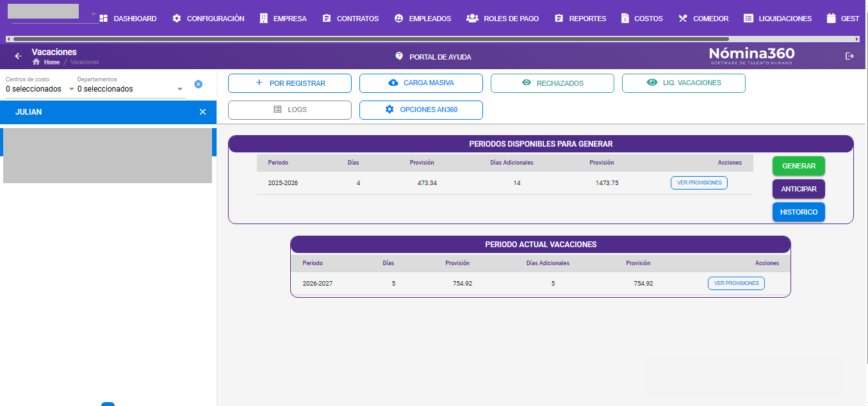Click the Costos document icon

(625, 19)
